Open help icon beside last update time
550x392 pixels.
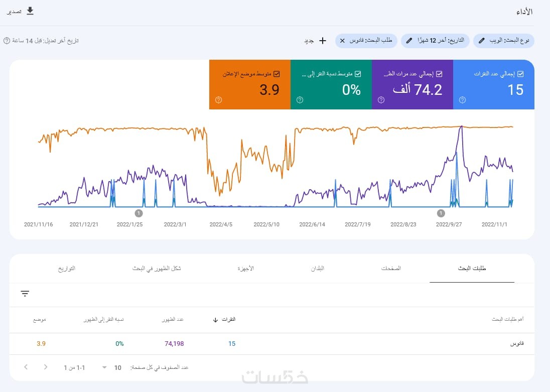click(7, 41)
